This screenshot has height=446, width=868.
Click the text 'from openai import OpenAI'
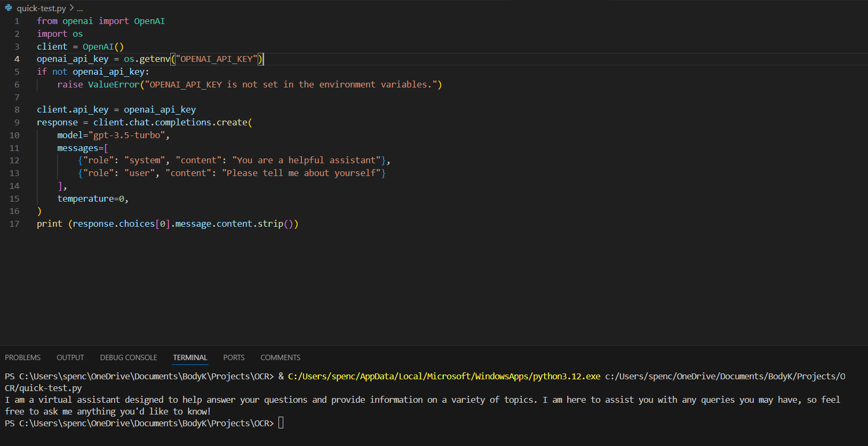click(101, 21)
